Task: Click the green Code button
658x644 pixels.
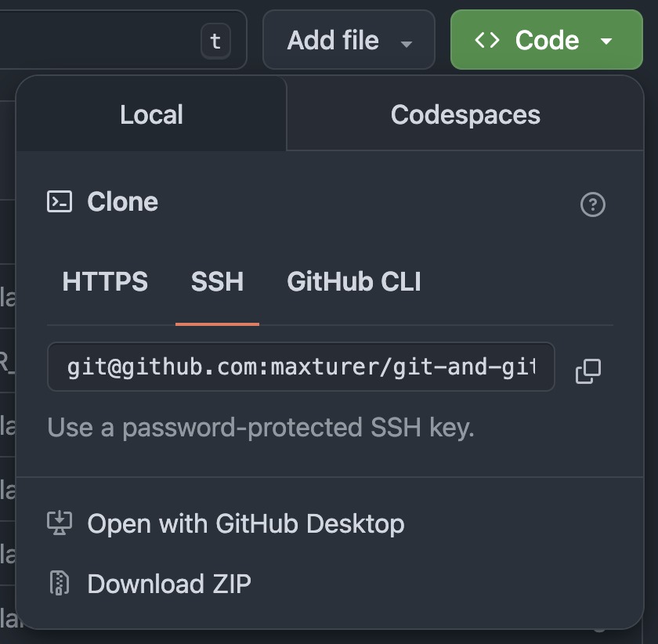Action: (x=546, y=41)
